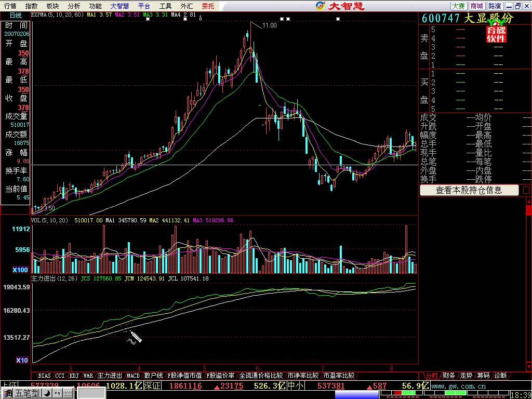Toggle the half-moon full/half width icon
The width and height of the screenshot is (532, 399).
(47, 393)
